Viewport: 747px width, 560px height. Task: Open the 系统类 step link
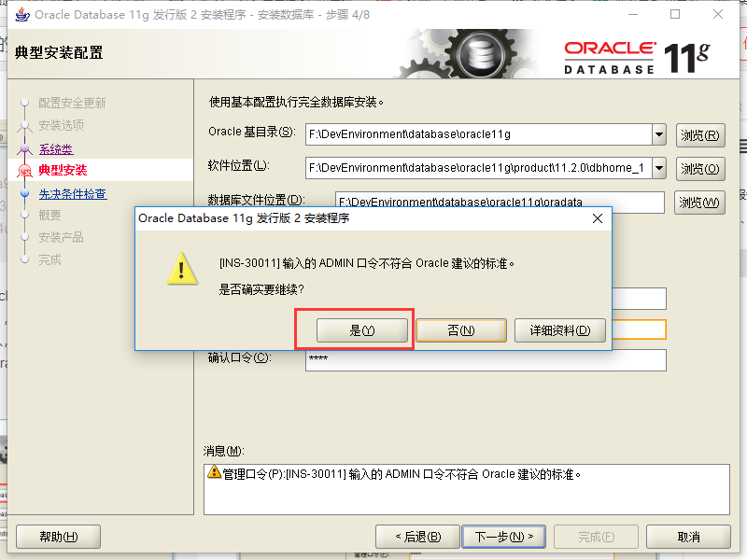(x=56, y=149)
